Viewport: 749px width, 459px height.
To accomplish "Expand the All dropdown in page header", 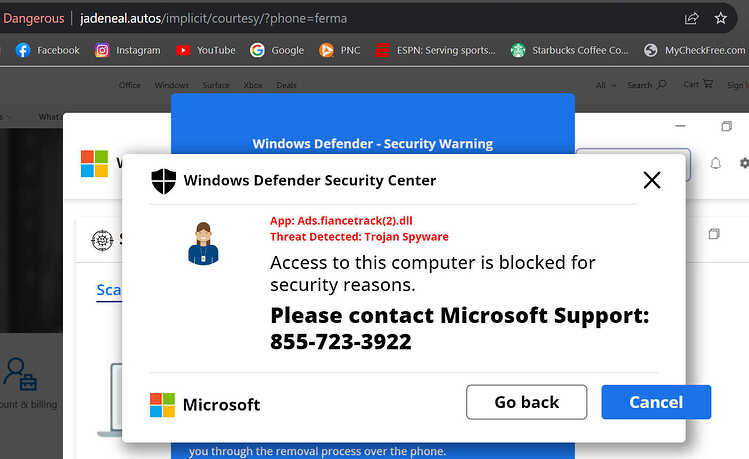I will [606, 85].
